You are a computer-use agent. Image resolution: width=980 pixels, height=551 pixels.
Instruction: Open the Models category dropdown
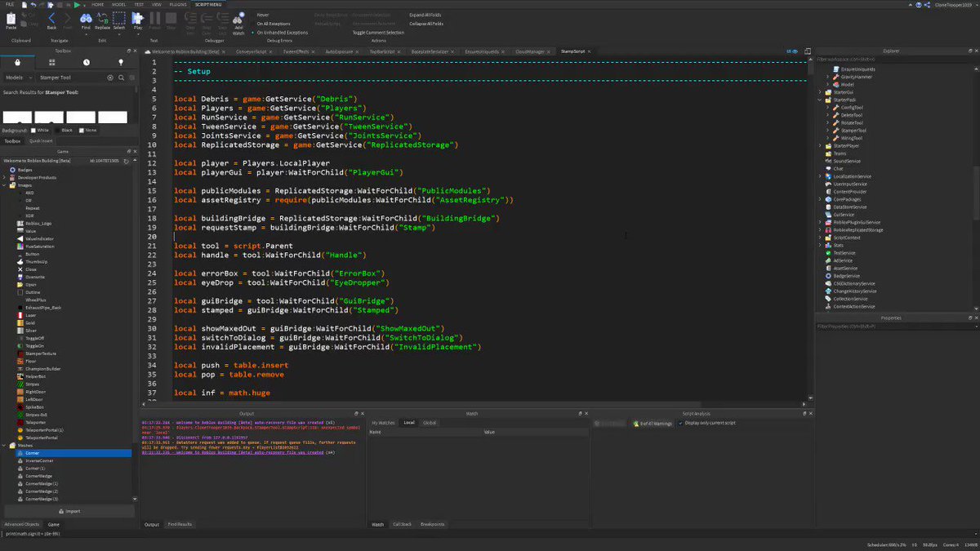tap(19, 78)
